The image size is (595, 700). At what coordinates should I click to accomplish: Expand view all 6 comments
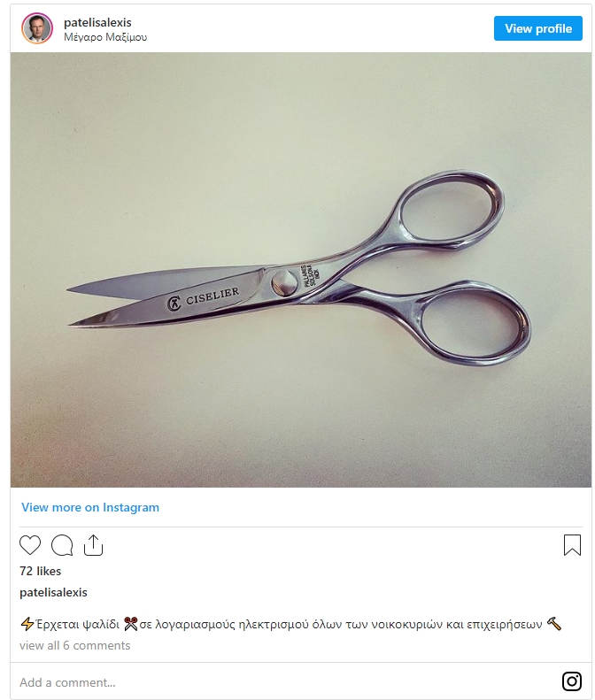(75, 645)
